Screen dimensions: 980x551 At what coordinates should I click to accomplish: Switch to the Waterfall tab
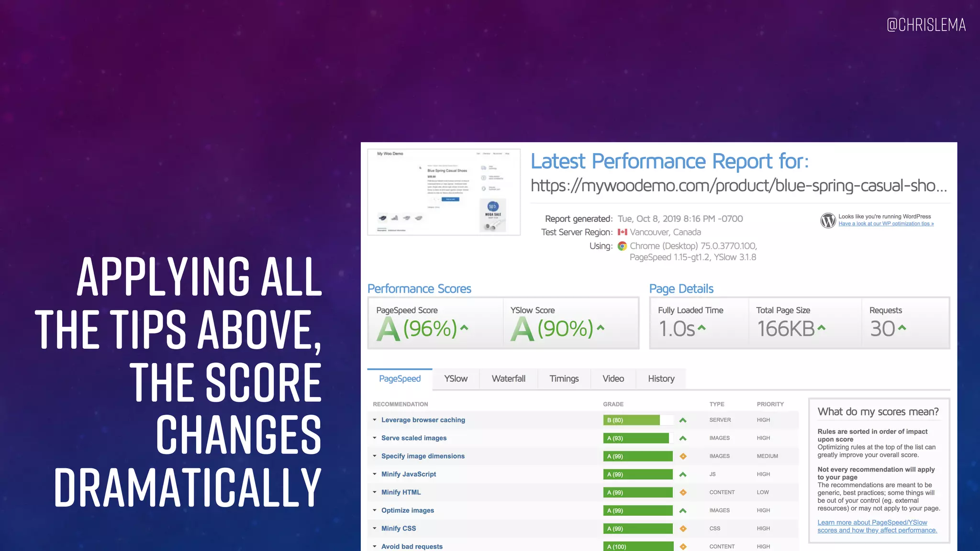[508, 379]
